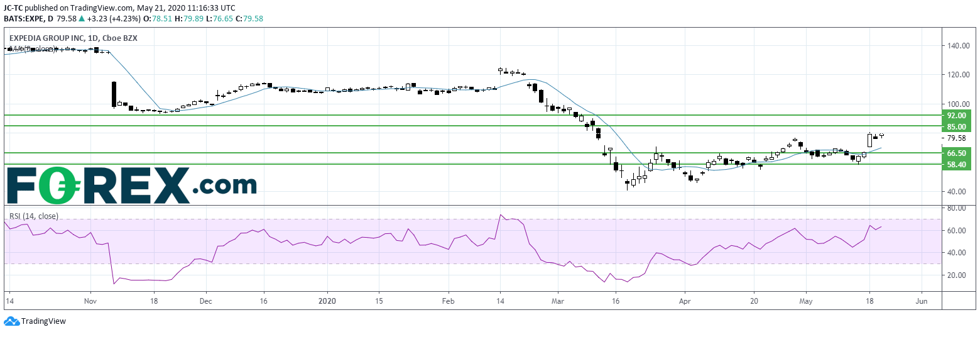The width and height of the screenshot is (980, 349).
Task: Click the 80.00 label on the RSI axis
Action: [956, 208]
